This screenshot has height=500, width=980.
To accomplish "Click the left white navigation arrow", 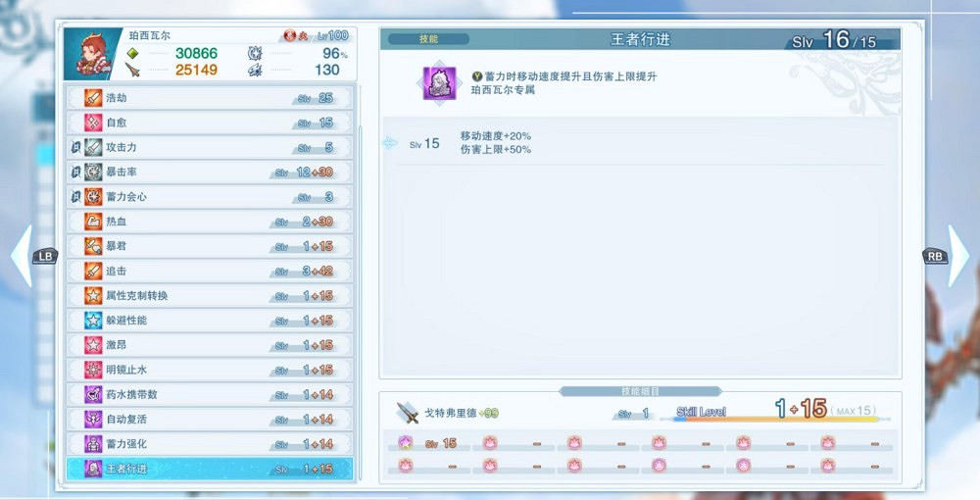I will [x=22, y=256].
